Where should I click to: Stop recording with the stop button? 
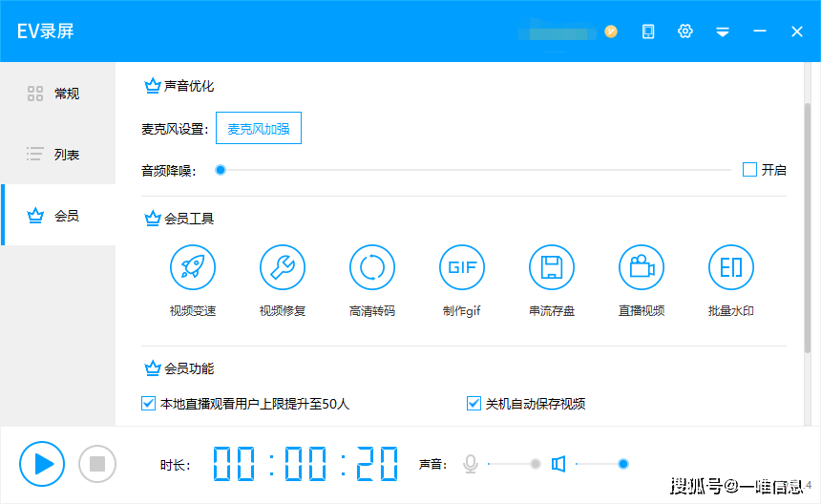96,465
